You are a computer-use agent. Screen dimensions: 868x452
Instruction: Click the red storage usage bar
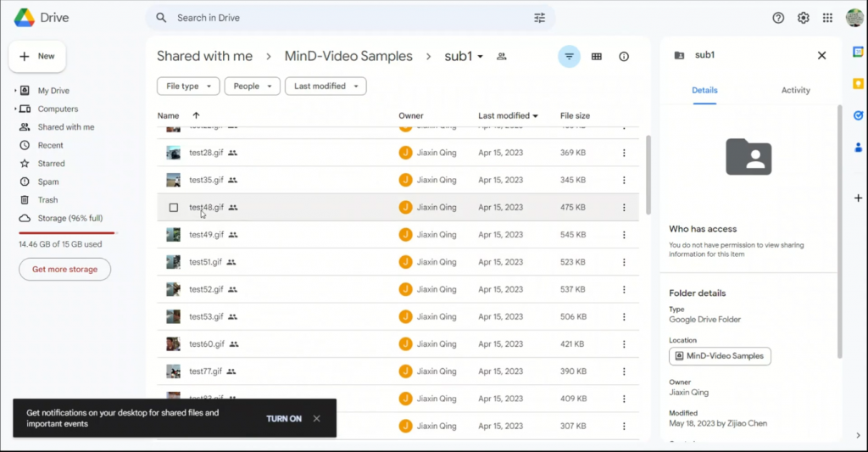click(67, 232)
